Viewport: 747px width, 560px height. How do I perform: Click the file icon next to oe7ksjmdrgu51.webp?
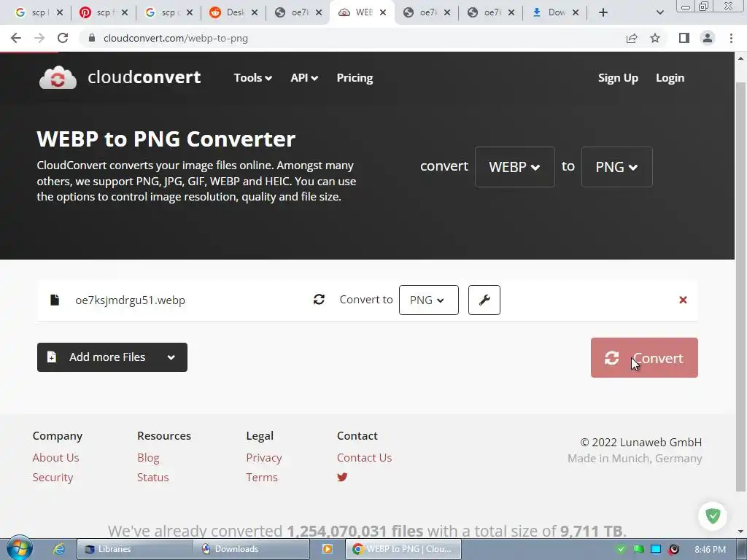point(55,300)
